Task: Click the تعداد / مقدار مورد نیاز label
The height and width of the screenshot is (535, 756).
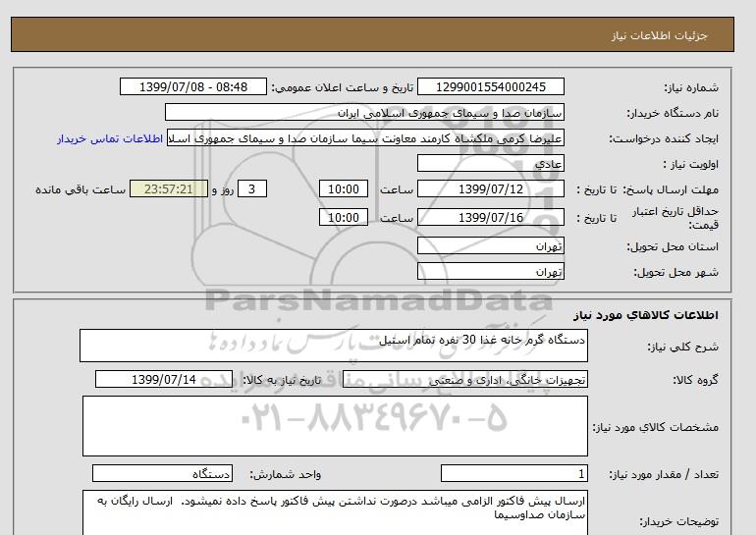Action: point(664,474)
